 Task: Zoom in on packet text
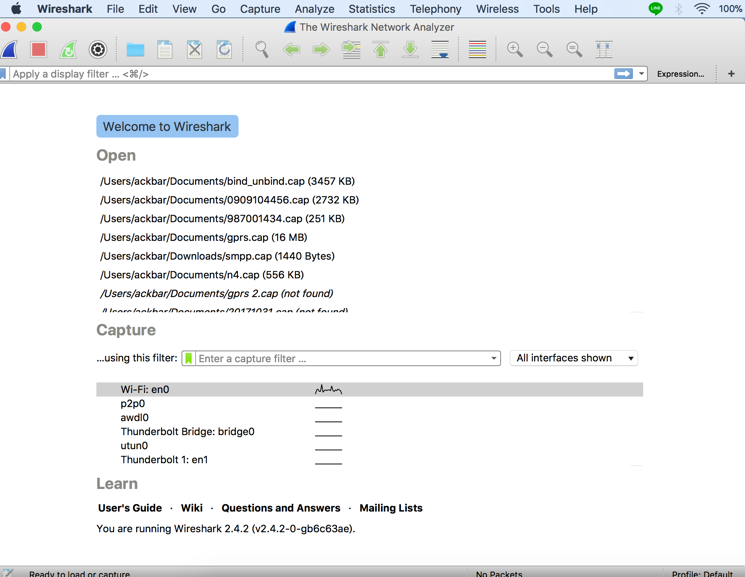click(515, 49)
